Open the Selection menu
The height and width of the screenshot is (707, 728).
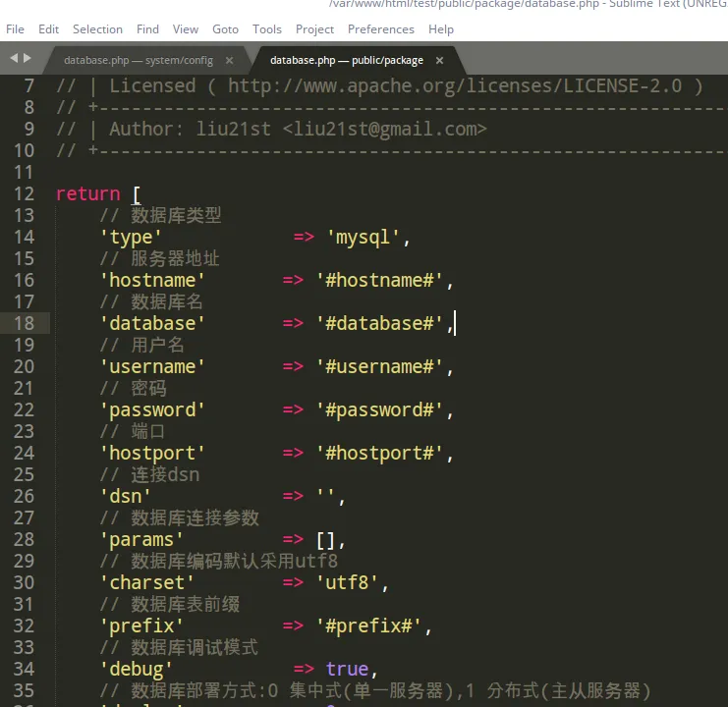pos(97,29)
